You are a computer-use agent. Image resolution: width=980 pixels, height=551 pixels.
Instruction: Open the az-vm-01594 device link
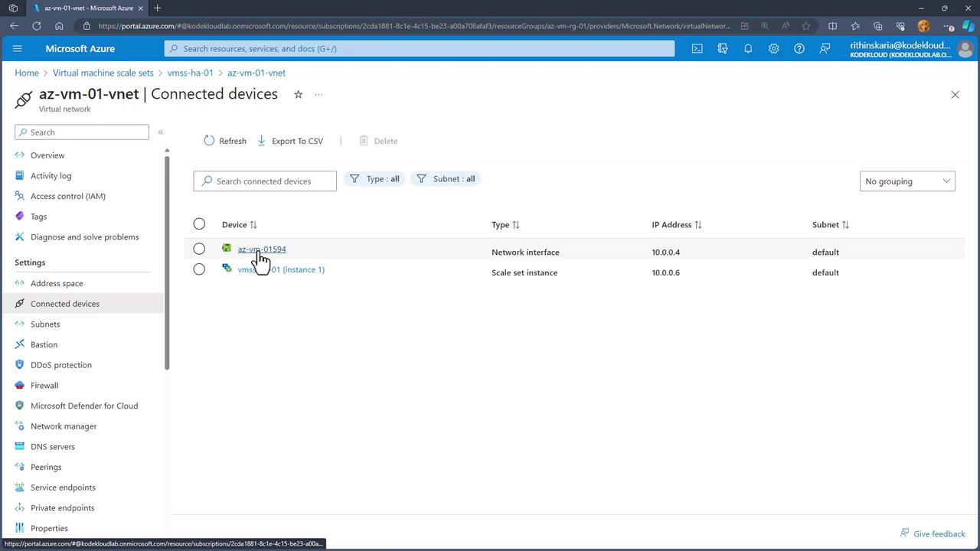pos(261,249)
